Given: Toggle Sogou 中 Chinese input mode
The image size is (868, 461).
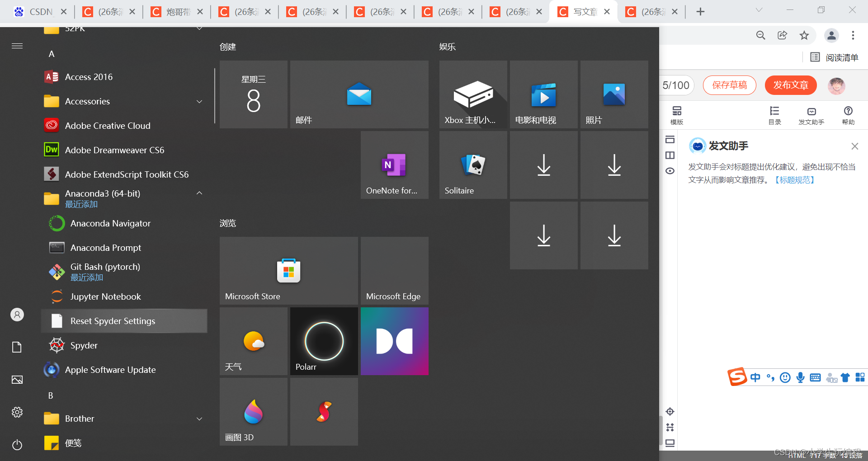Looking at the screenshot, I should tap(755, 377).
